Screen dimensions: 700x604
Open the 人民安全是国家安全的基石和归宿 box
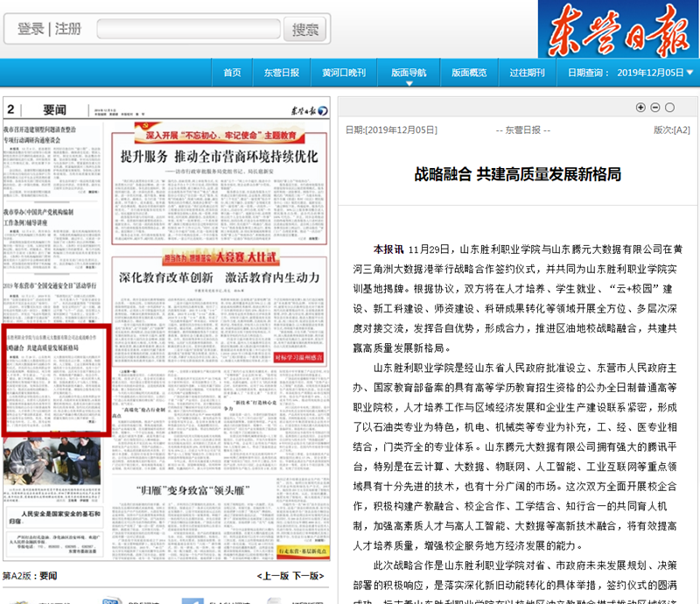tap(54, 517)
